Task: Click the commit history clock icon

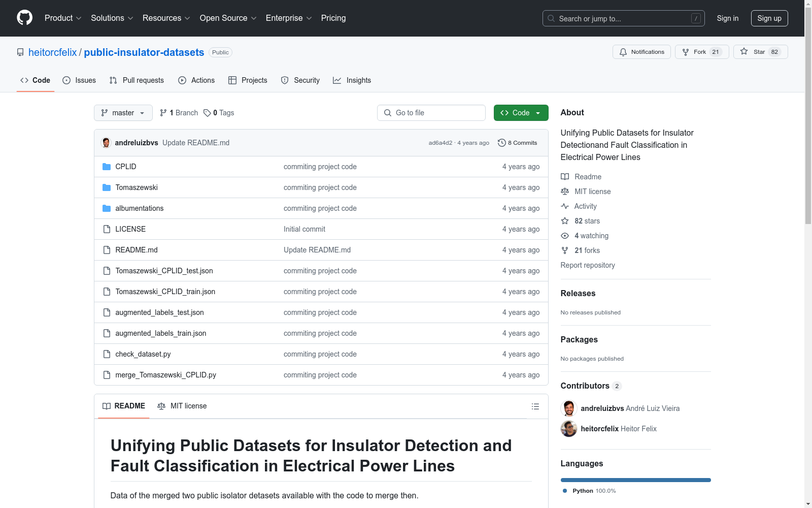Action: pos(501,143)
